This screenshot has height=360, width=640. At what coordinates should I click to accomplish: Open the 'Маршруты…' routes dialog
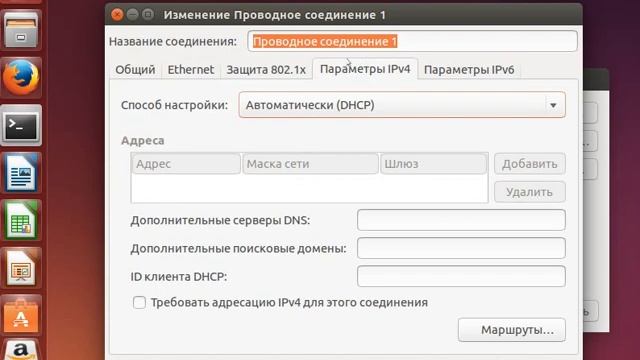tap(512, 330)
